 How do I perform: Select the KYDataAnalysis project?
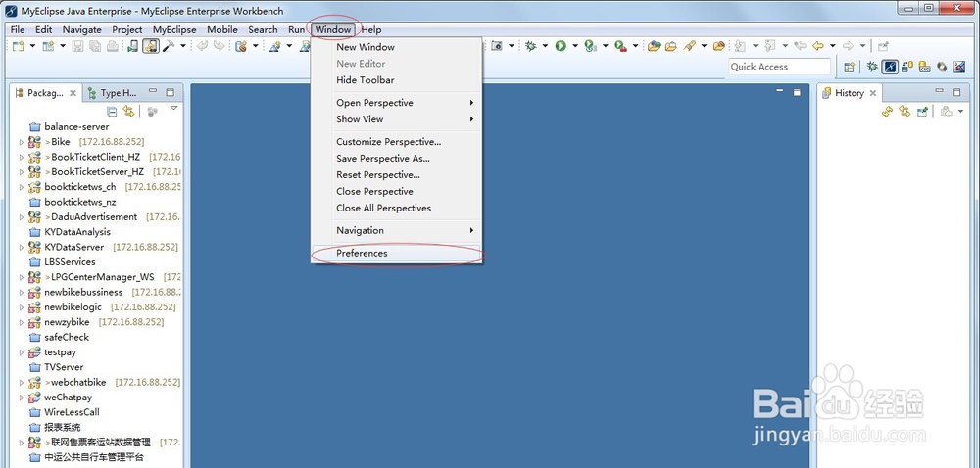coord(70,232)
